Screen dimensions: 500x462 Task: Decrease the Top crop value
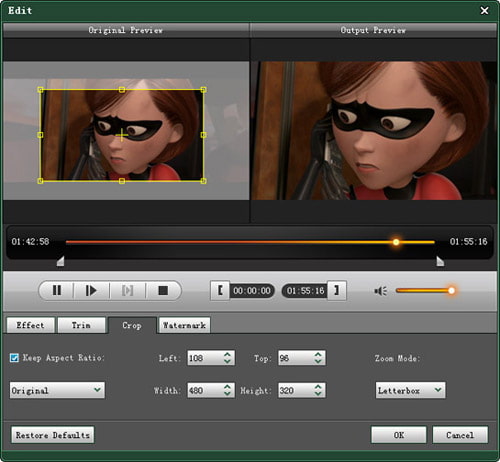pos(318,361)
